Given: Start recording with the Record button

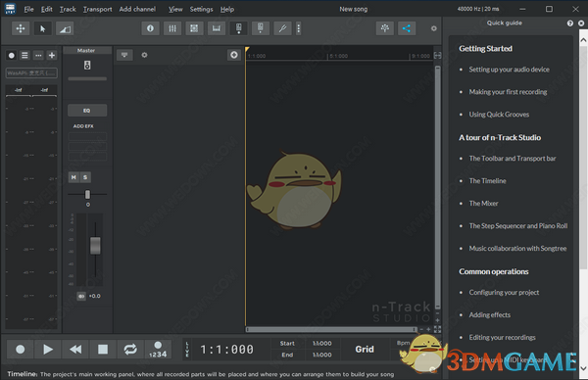Looking at the screenshot, I should [21, 350].
